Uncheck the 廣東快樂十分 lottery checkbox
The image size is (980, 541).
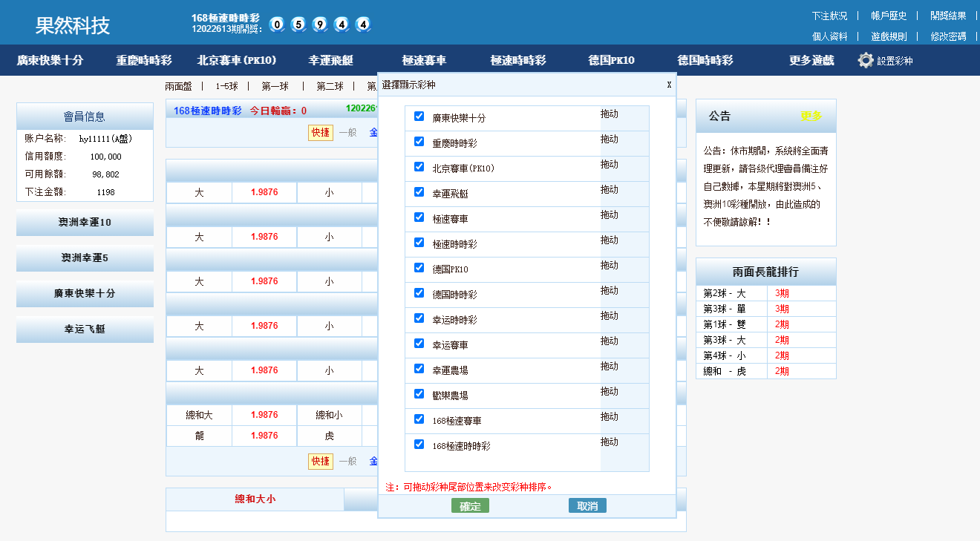(x=419, y=118)
